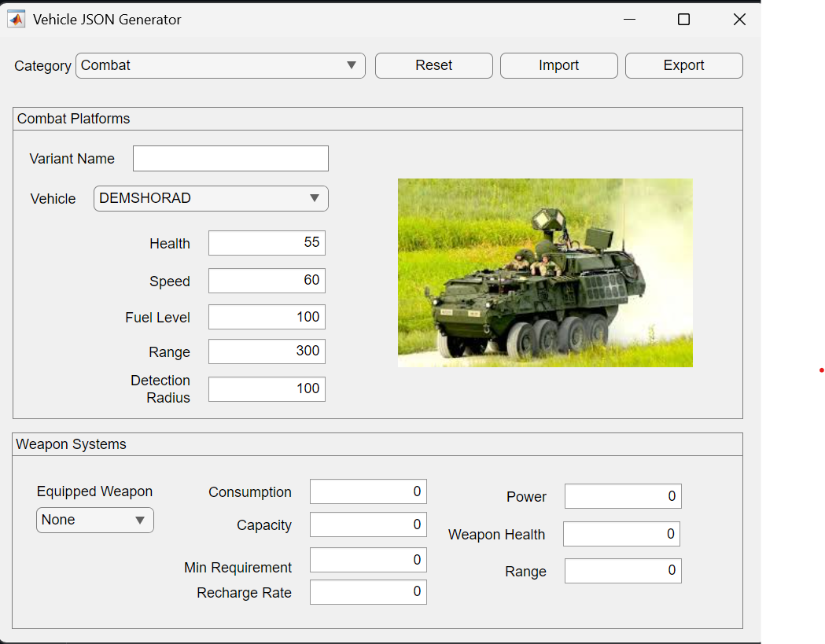Click the Reset button
Image resolution: width=825 pixels, height=644 pixels.
433,65
